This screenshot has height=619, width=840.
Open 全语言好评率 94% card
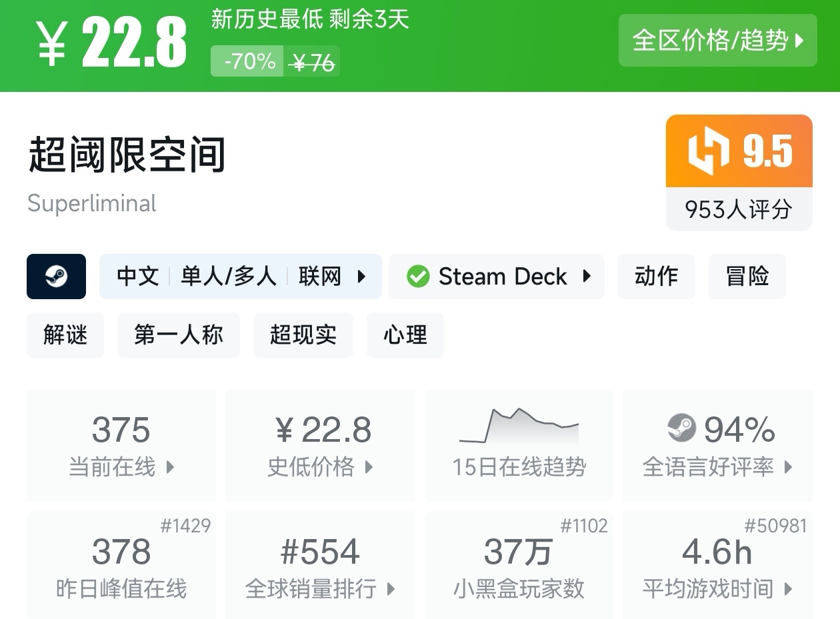(x=717, y=445)
